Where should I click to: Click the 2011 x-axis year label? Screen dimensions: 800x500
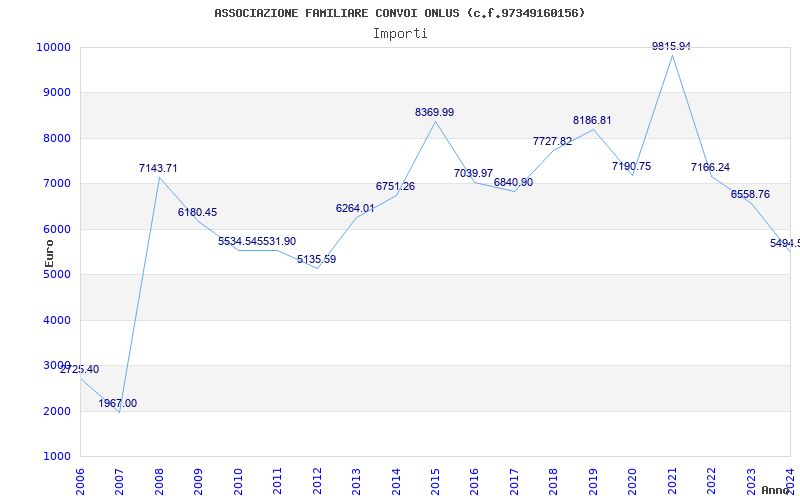click(278, 481)
